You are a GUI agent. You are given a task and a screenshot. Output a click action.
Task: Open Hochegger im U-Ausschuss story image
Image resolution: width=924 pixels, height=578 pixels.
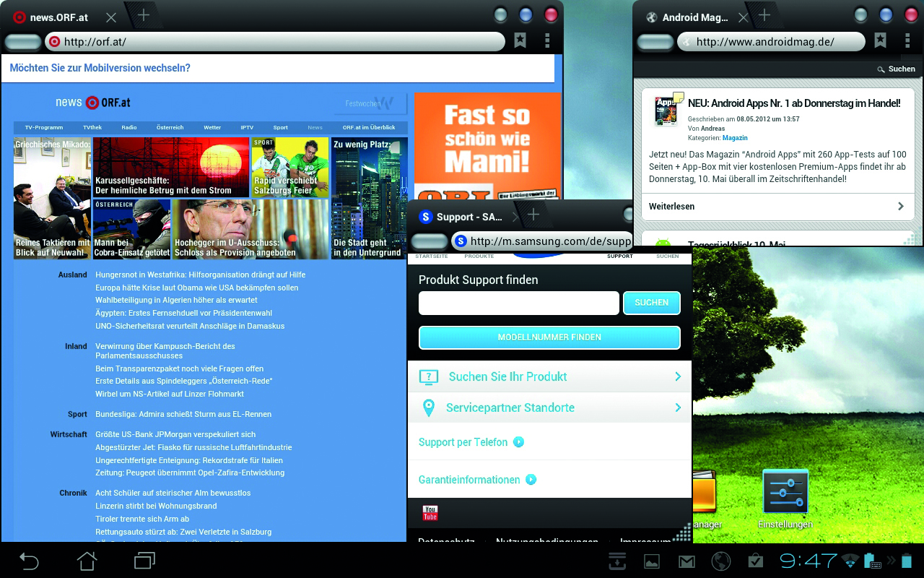(x=250, y=229)
